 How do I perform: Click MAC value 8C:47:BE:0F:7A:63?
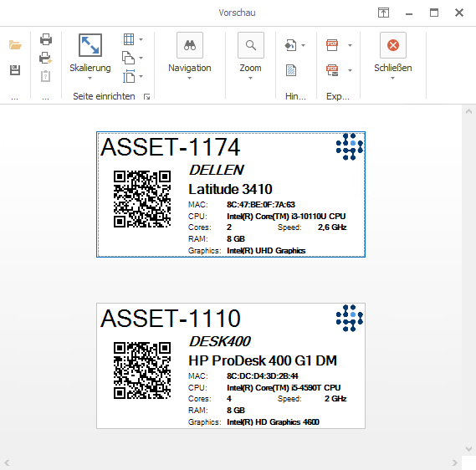click(x=261, y=205)
